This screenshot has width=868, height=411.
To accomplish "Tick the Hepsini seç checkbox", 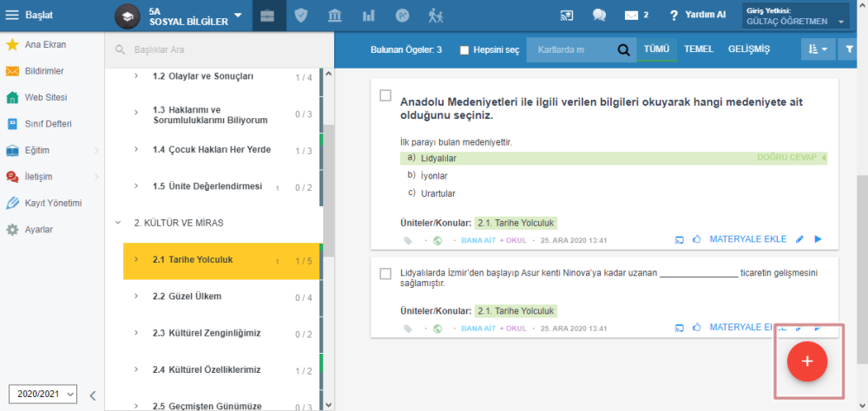I will point(464,50).
